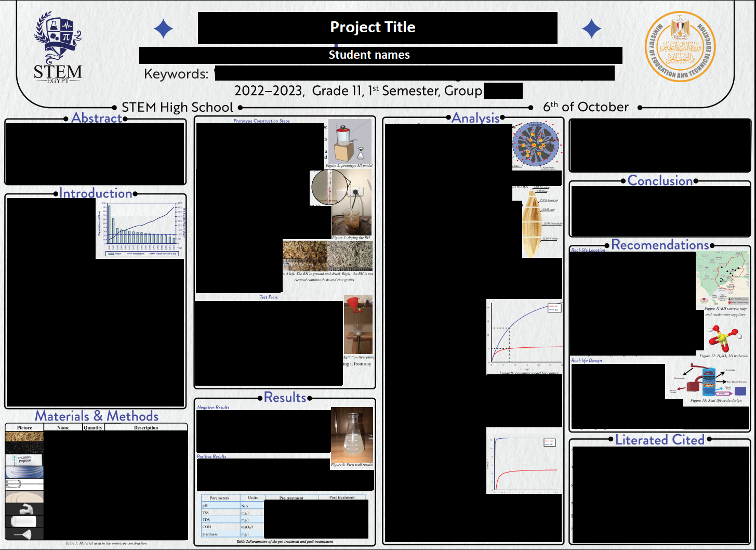Open the first trial results flask photo

[x=352, y=435]
